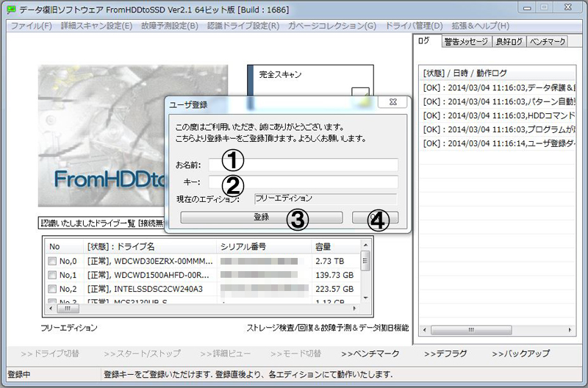The image size is (588, 388).
Task: Open the ガベージコレクション(G) menu
Action: [332, 26]
